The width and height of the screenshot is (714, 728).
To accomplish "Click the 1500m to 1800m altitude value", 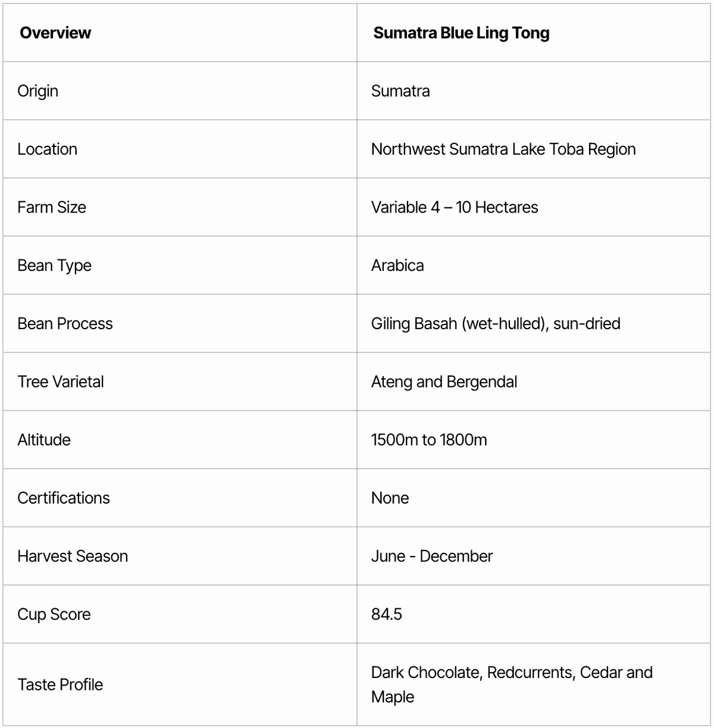I will click(x=429, y=440).
